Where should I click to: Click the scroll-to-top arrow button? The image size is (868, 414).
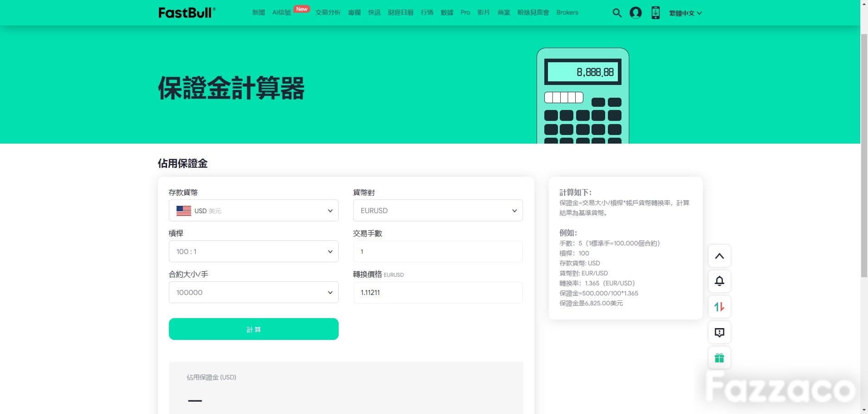[x=719, y=256]
